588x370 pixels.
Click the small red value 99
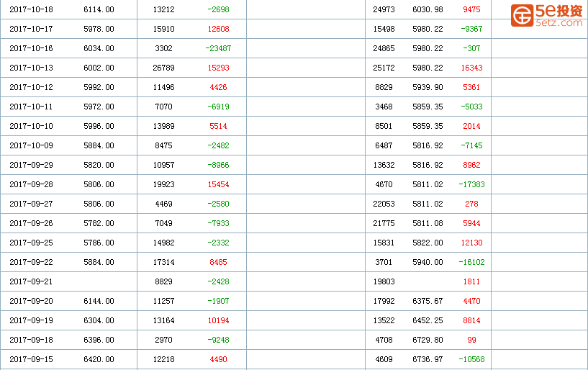[471, 340]
